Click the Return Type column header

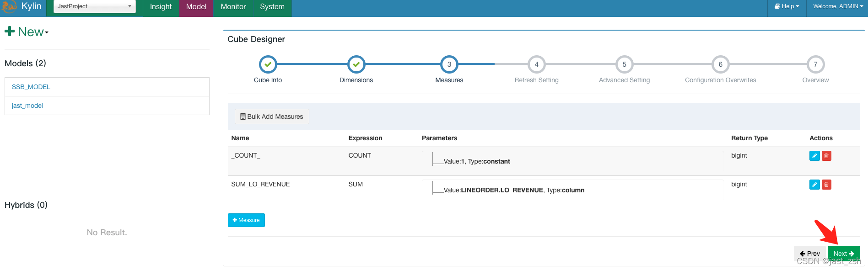click(749, 138)
